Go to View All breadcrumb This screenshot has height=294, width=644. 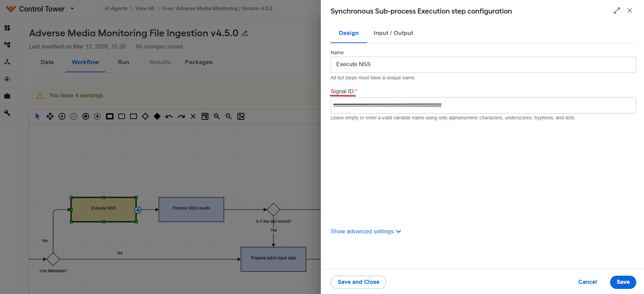145,8
